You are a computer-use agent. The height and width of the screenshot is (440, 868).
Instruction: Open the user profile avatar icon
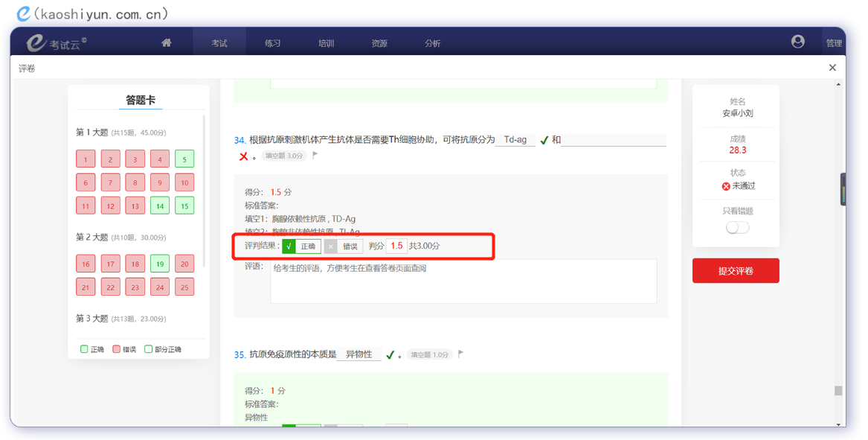click(x=797, y=42)
